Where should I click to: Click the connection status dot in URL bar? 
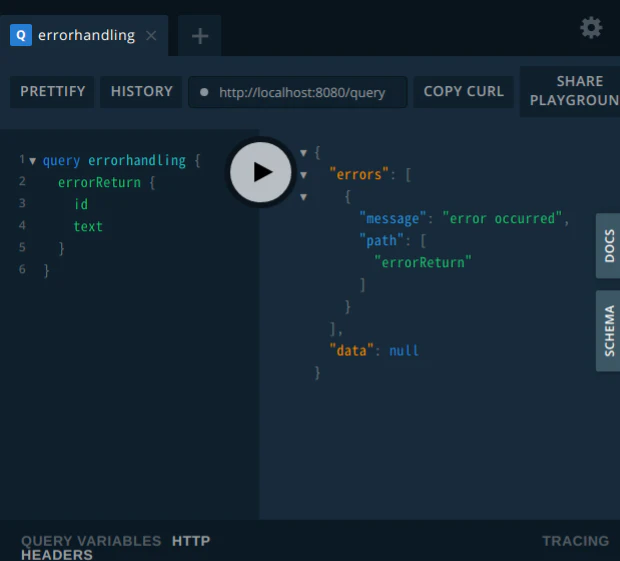pyautogui.click(x=204, y=92)
